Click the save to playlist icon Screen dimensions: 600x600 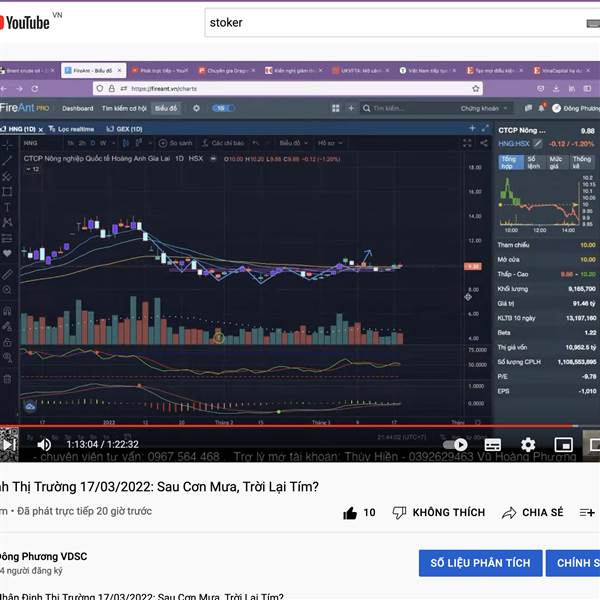(x=587, y=513)
